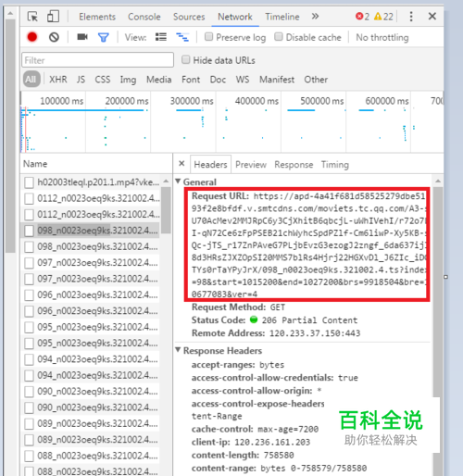463x476 pixels.
Task: Open the DevTools three-dot menu
Action: (x=411, y=17)
